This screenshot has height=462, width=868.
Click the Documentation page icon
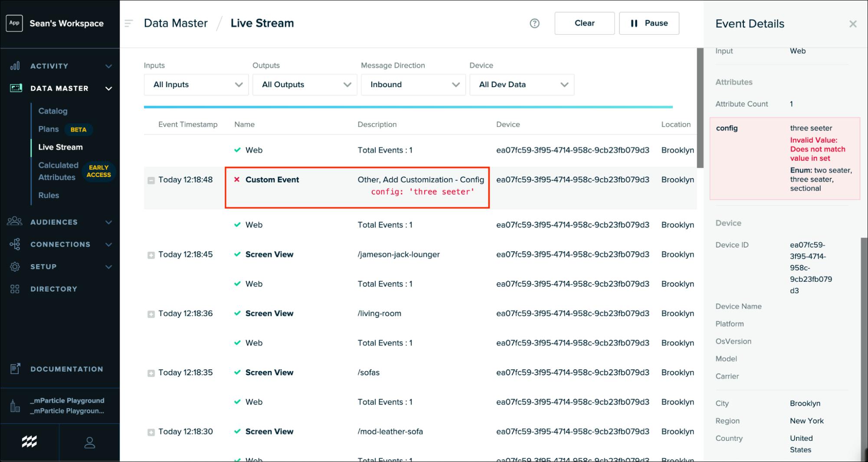pyautogui.click(x=15, y=369)
